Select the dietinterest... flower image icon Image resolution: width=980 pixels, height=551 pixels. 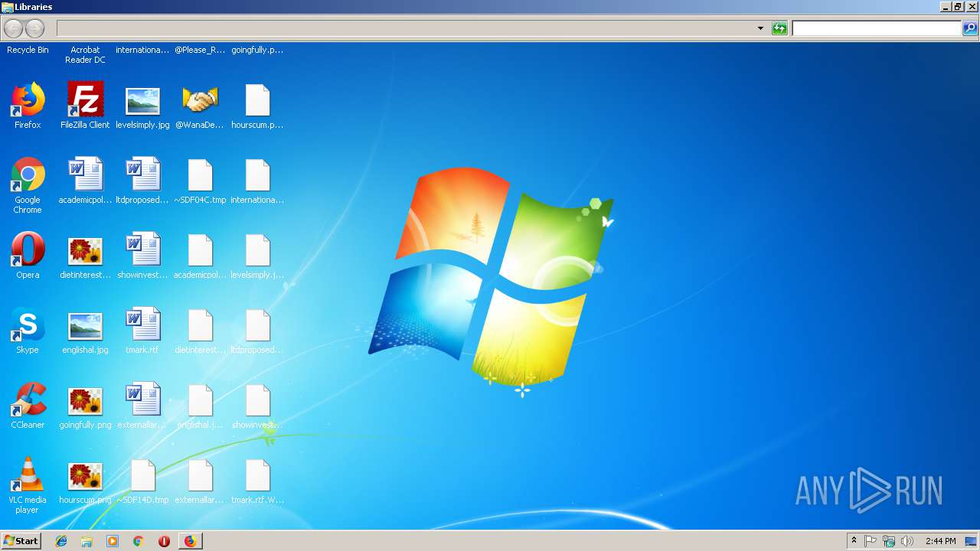(85, 250)
